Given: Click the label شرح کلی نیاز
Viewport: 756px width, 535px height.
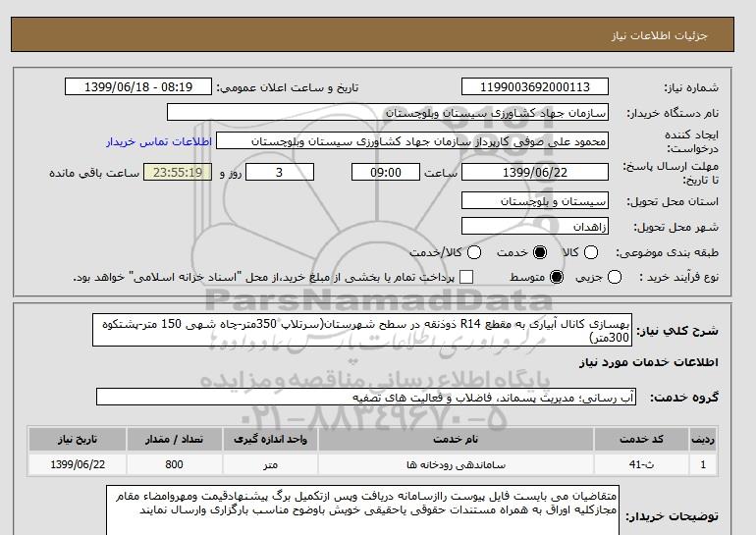Looking at the screenshot, I should point(677,331).
